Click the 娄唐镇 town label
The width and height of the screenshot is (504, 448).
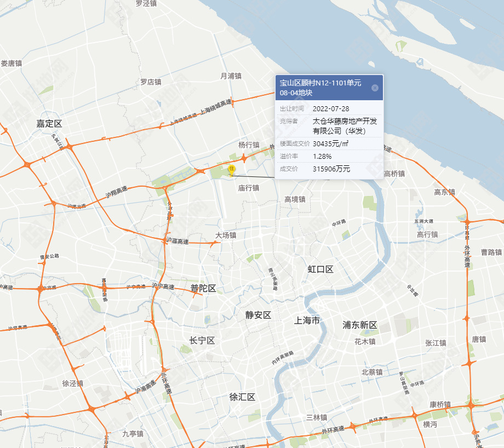(12, 64)
